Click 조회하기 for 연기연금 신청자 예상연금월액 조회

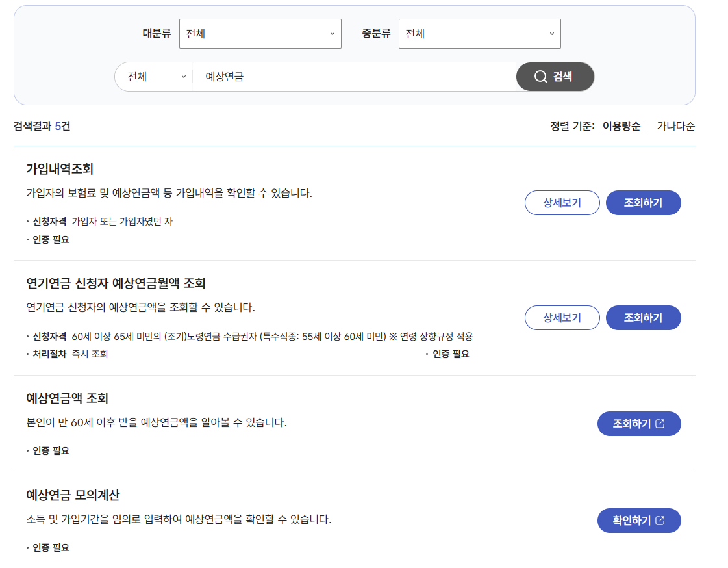643,317
